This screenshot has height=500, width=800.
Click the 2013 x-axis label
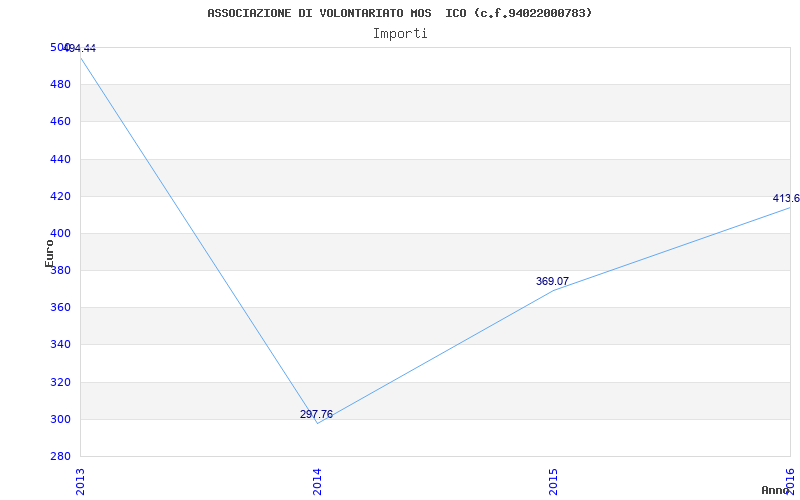click(80, 481)
